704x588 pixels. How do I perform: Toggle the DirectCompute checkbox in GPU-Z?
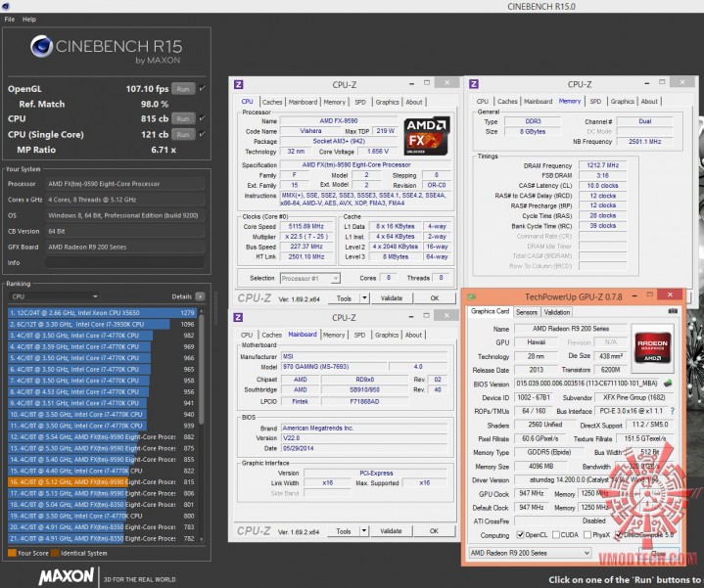[619, 534]
